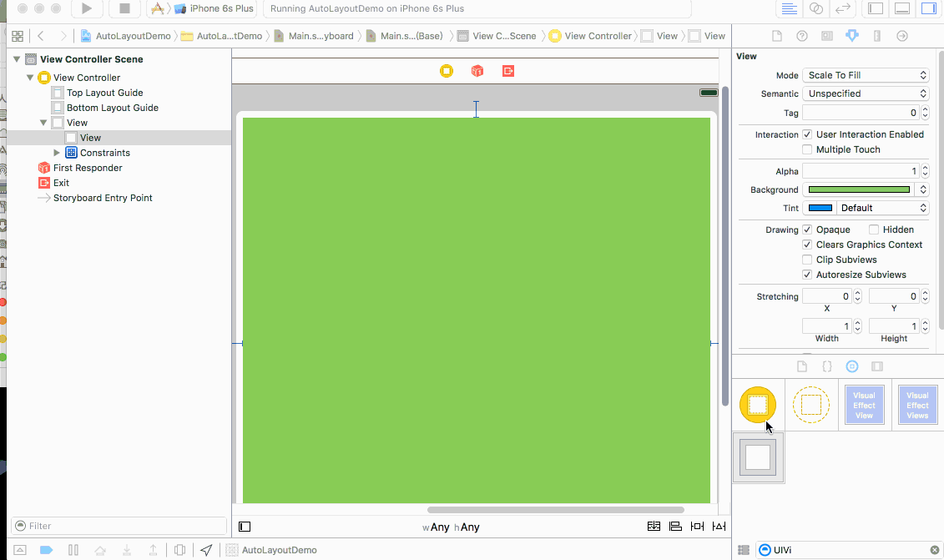
Task: Show the Object library tab
Action: [x=851, y=366]
